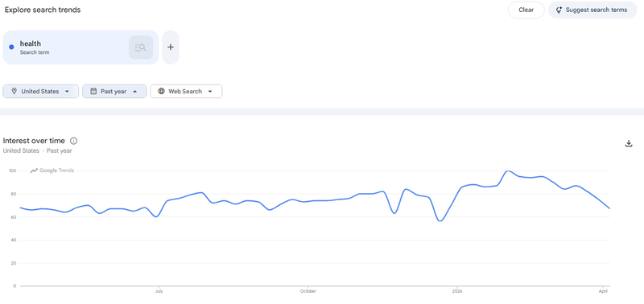Screen dimensions: 644x304
Task: Click the 2026 axis label
Action: point(457,291)
